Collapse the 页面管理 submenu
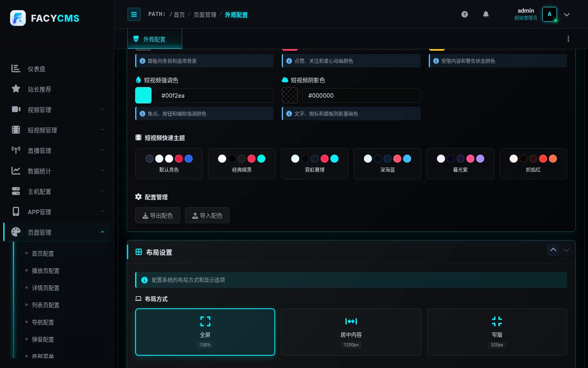The image size is (588, 368). coord(57,232)
